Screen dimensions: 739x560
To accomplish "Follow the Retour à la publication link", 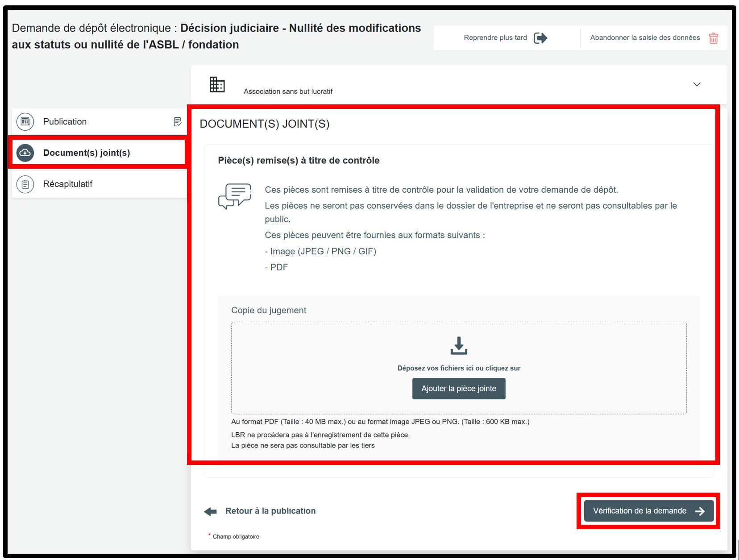I will click(x=270, y=511).
